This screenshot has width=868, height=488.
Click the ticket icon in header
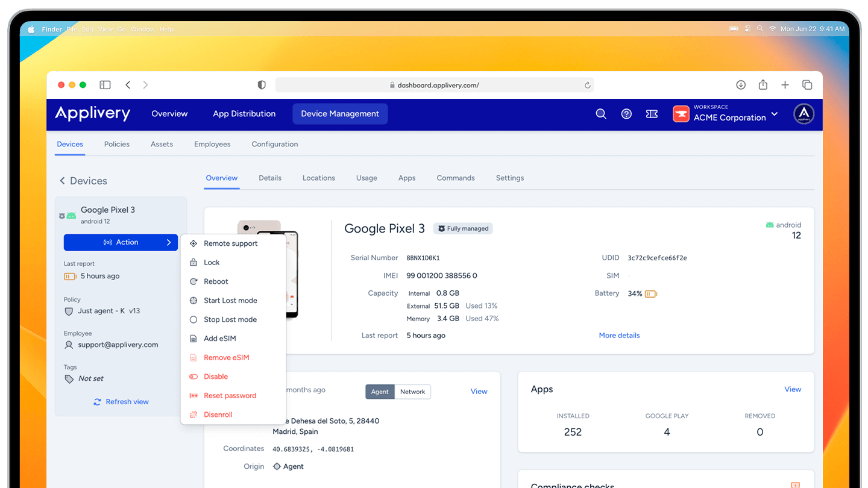point(652,114)
